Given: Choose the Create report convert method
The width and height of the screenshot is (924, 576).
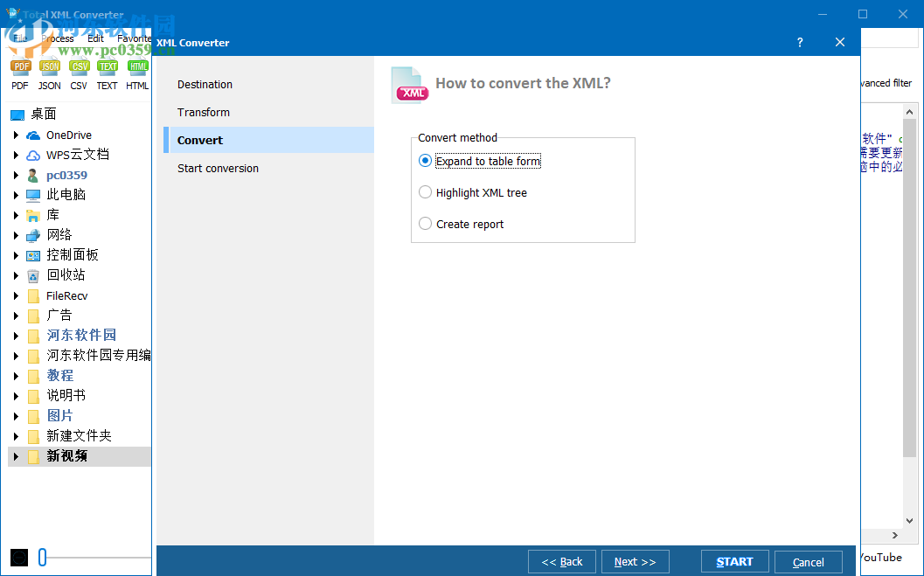Looking at the screenshot, I should click(425, 224).
